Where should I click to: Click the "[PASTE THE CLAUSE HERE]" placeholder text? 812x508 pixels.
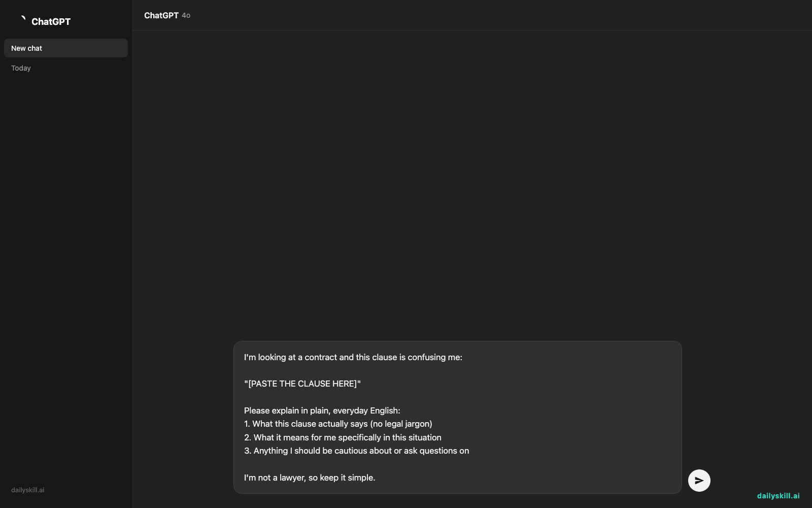(x=302, y=384)
